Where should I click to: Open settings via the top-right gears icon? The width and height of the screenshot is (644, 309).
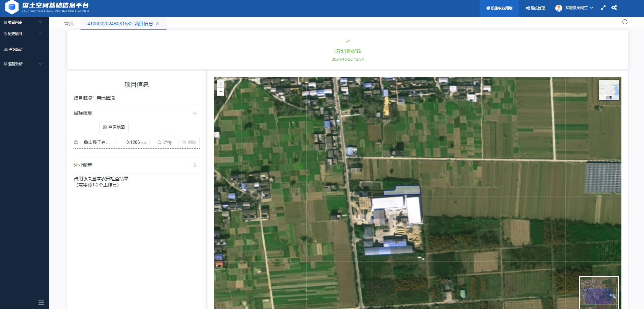614,8
